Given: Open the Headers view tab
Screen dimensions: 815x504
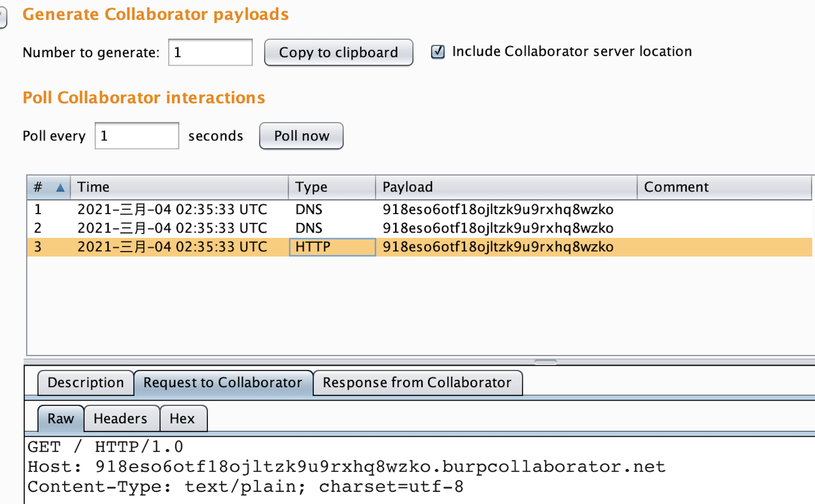Looking at the screenshot, I should 121,419.
